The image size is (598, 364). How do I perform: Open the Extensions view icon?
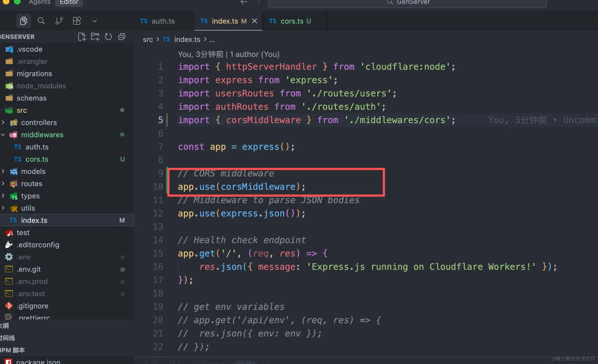77,21
